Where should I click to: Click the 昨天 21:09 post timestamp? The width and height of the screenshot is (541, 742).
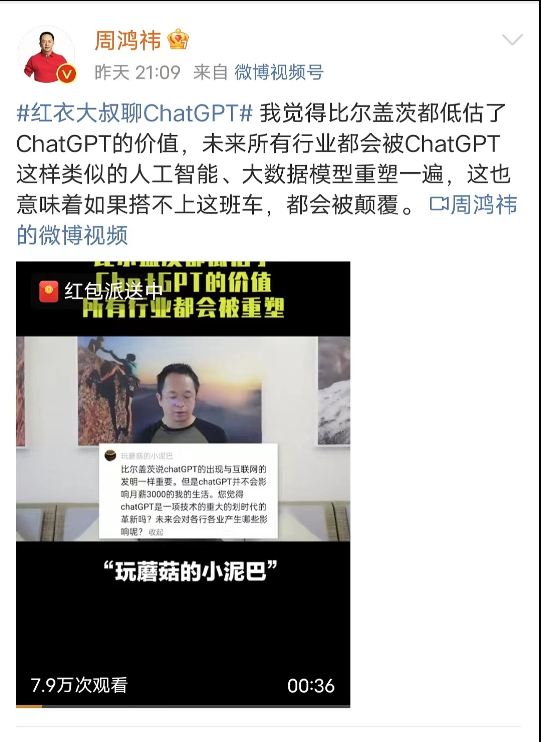137,72
